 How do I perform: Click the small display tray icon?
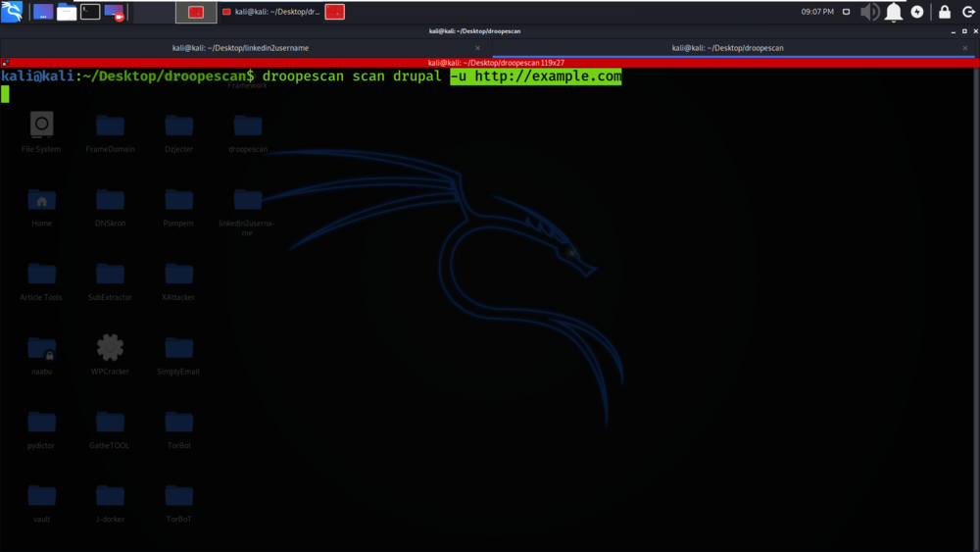pyautogui.click(x=847, y=12)
